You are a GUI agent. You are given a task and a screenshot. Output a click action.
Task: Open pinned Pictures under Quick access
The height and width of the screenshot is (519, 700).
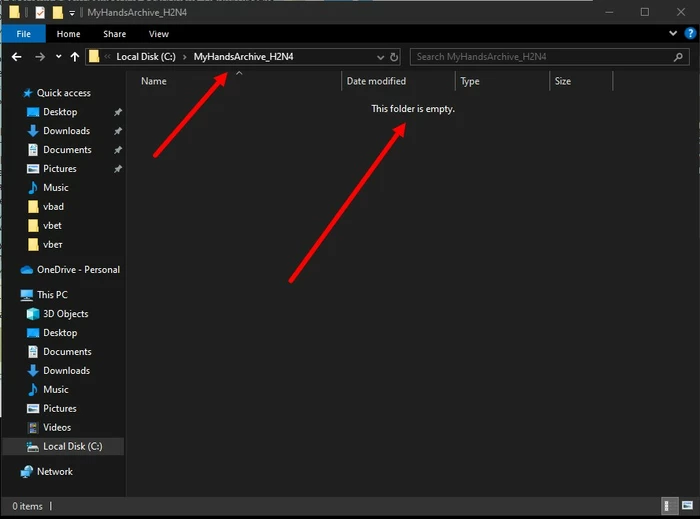click(59, 169)
